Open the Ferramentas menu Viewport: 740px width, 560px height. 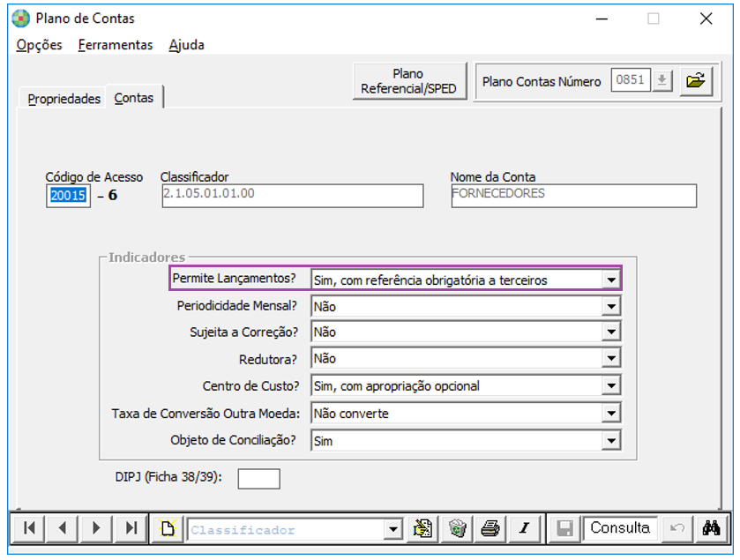pos(116,45)
